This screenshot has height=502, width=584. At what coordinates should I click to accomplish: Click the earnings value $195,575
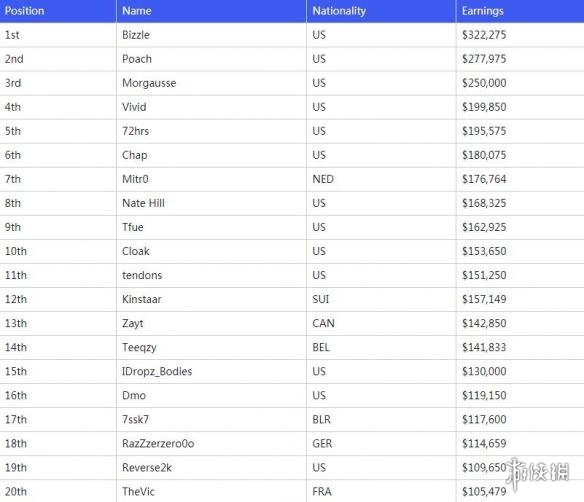pyautogui.click(x=484, y=131)
